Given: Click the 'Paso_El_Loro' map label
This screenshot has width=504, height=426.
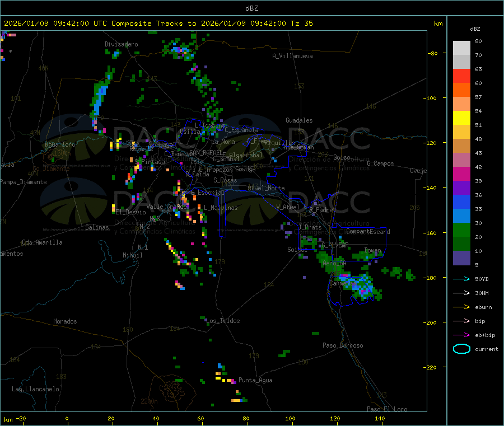Looking at the screenshot, I should coord(387,409).
